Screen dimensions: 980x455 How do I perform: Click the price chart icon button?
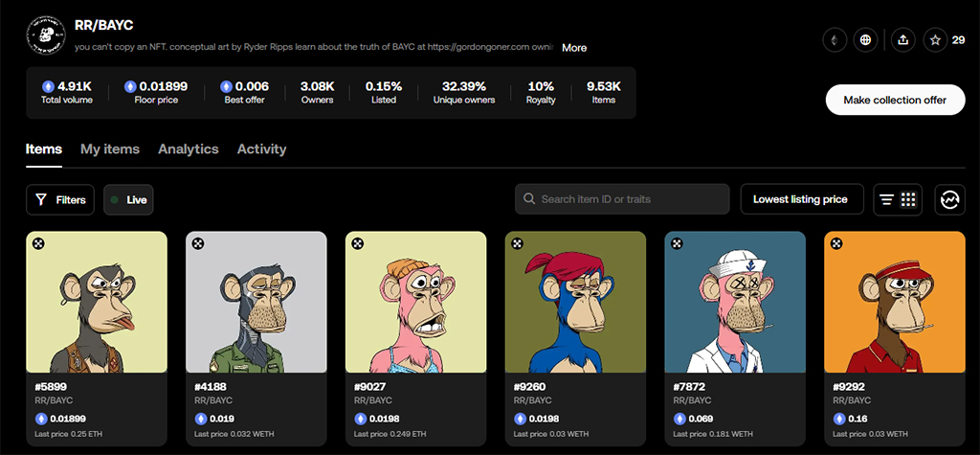click(949, 199)
